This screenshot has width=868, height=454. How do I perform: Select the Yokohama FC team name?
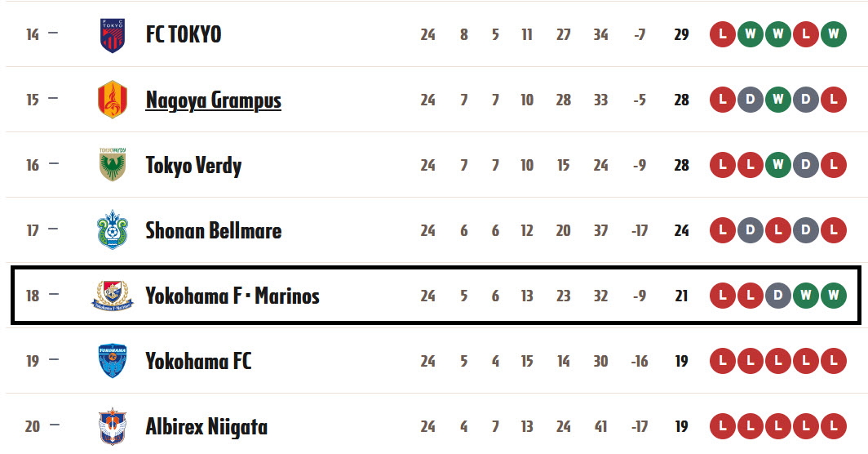tap(198, 362)
